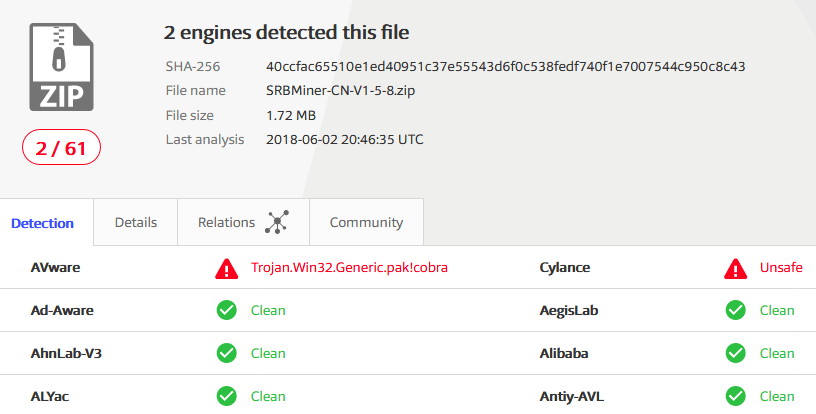The width and height of the screenshot is (816, 414).
Task: Click the Trojan.Win32.Generic.pak!cobra detection result
Action: coord(349,268)
